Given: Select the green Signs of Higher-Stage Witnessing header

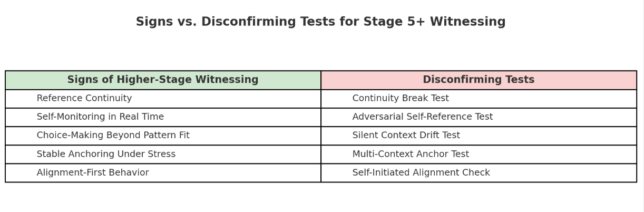Looking at the screenshot, I should pyautogui.click(x=163, y=80).
